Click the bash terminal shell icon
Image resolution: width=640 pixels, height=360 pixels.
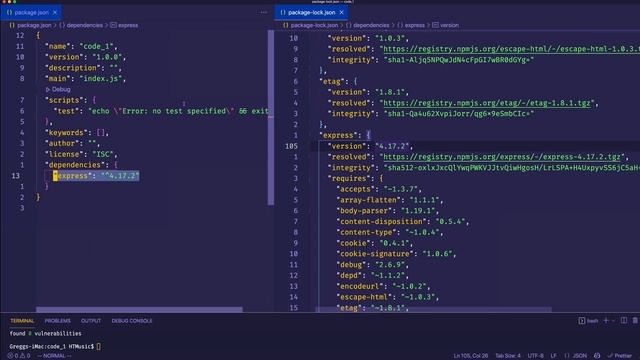point(582,321)
